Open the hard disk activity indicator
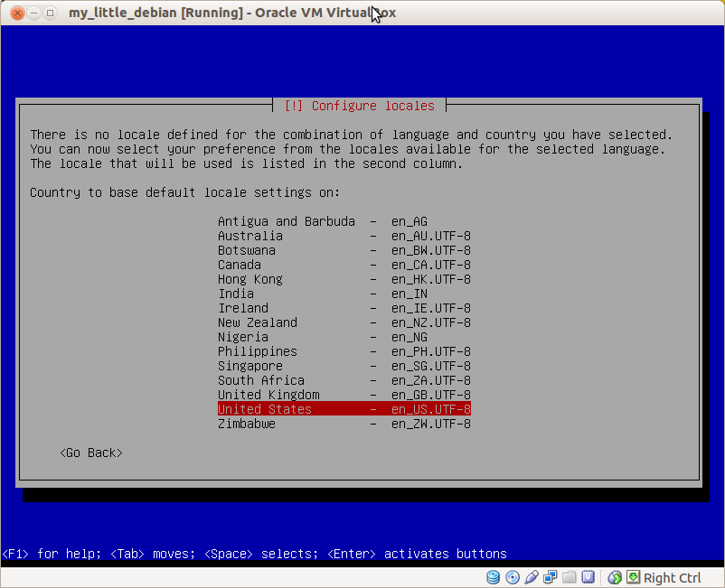 (493, 577)
